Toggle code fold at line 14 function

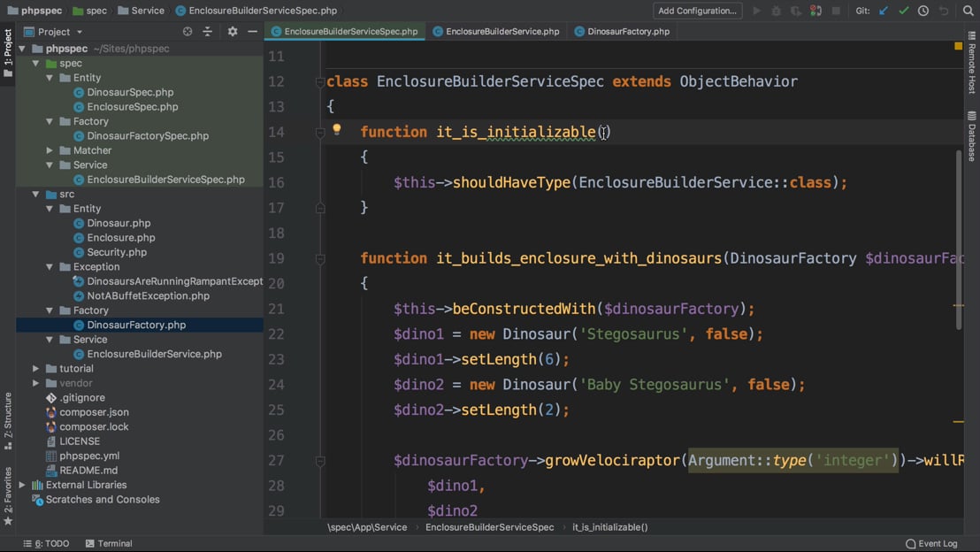(320, 133)
